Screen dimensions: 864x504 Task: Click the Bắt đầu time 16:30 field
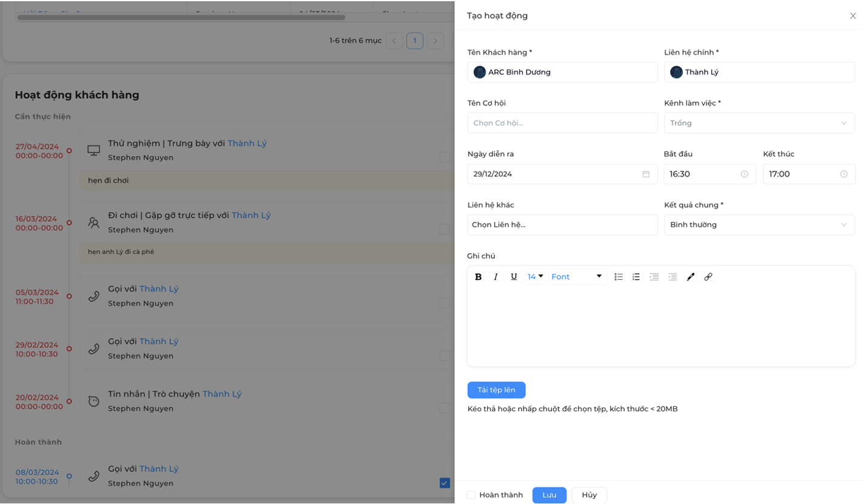709,174
